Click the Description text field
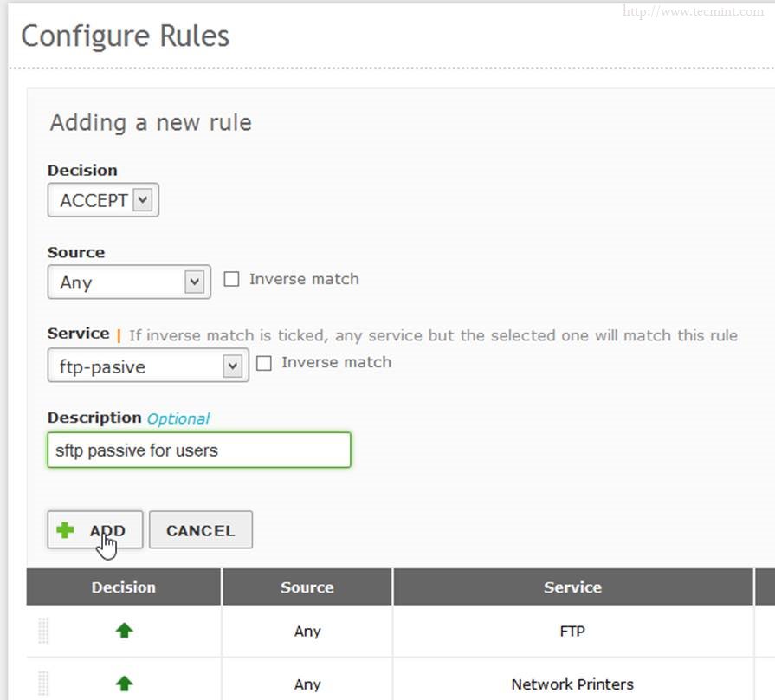The image size is (775, 700). point(199,450)
